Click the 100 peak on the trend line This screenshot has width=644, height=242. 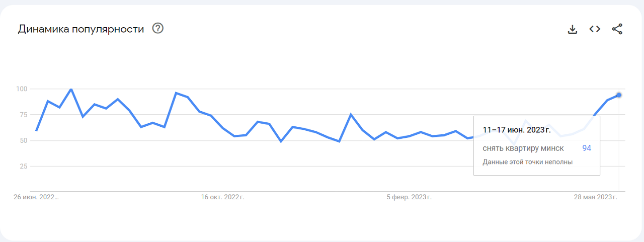click(x=71, y=89)
